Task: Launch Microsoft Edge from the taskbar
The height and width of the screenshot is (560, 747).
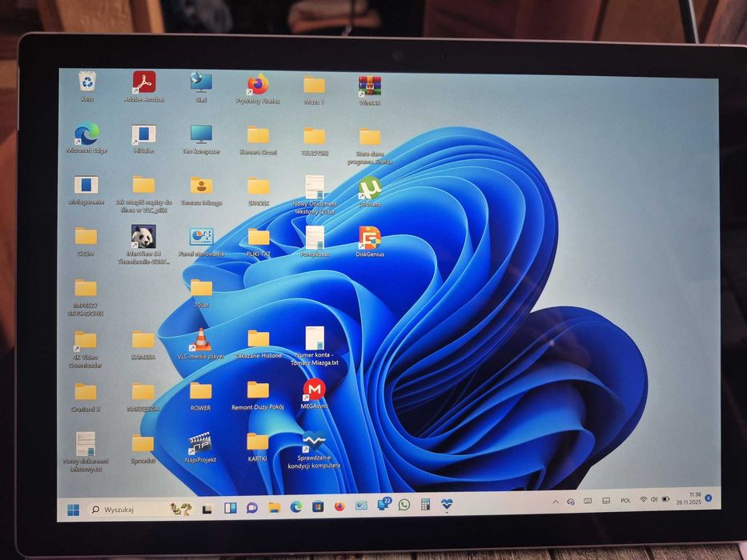Action: point(296,507)
